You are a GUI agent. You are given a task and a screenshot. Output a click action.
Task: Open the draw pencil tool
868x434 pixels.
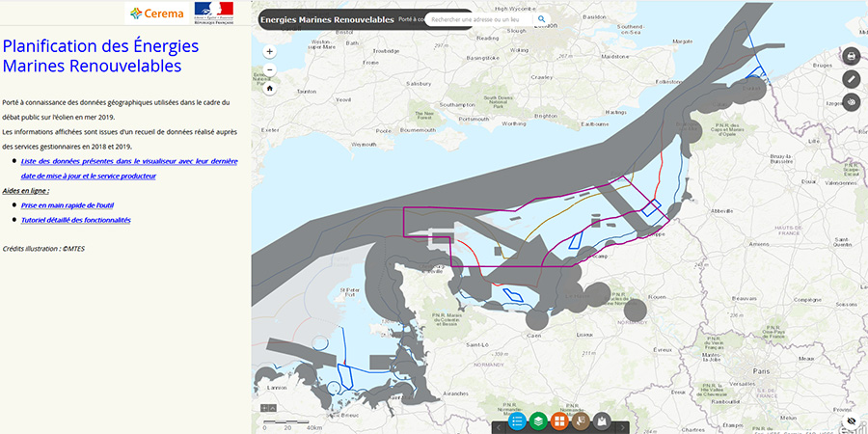(851, 79)
